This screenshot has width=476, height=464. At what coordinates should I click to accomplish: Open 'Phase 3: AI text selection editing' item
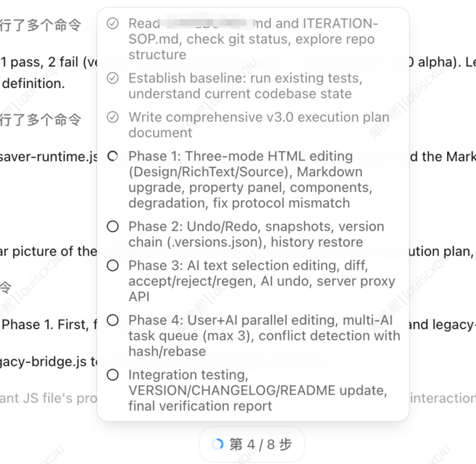click(x=262, y=281)
